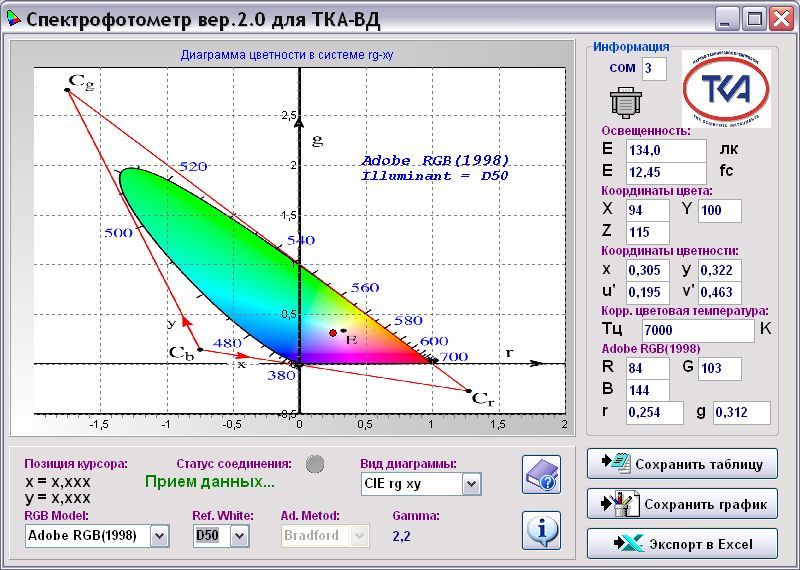Click the help book icon
The width and height of the screenshot is (800, 570).
tap(541, 474)
